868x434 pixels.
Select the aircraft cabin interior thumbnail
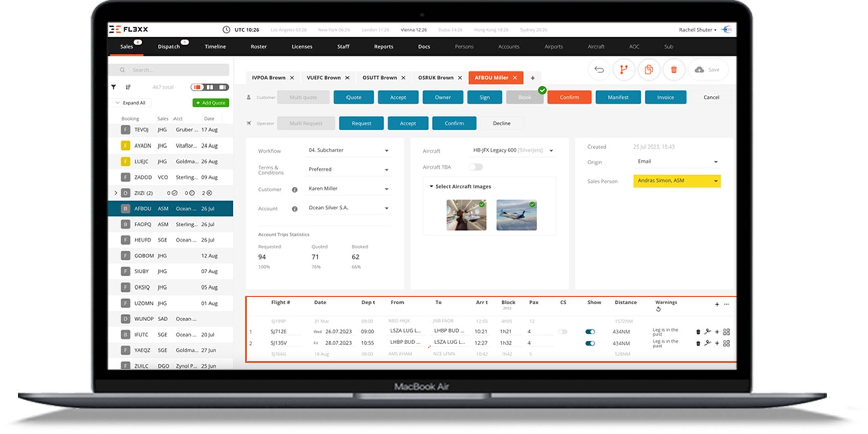click(x=466, y=215)
